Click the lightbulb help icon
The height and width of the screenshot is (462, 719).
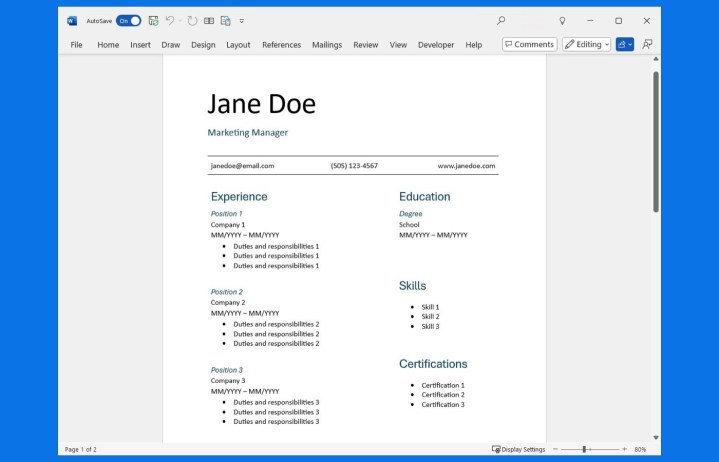[x=562, y=20]
